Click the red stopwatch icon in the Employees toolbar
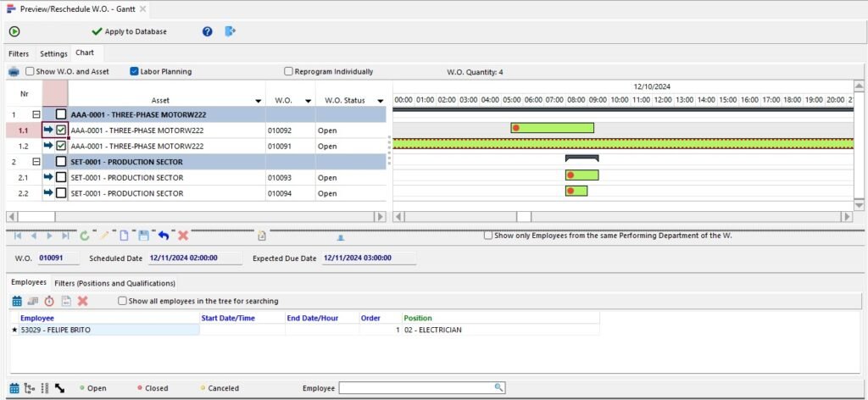 click(x=49, y=301)
